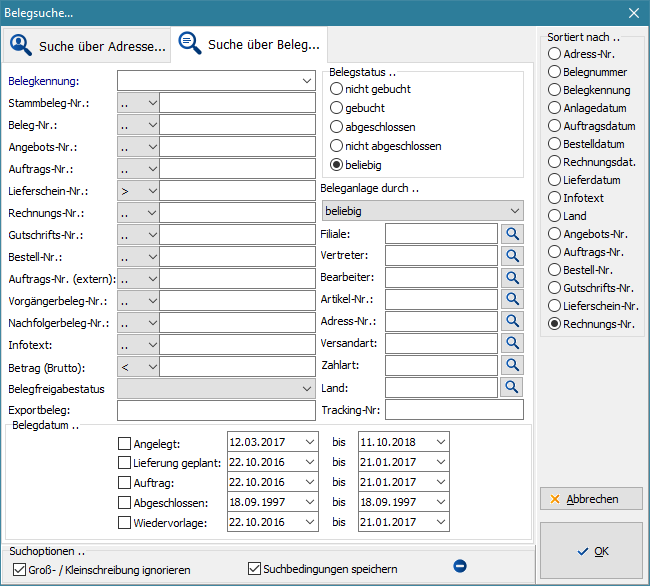This screenshot has height=586, width=650.
Task: Open the Abgeschlossen start date picker
Action: 310,502
